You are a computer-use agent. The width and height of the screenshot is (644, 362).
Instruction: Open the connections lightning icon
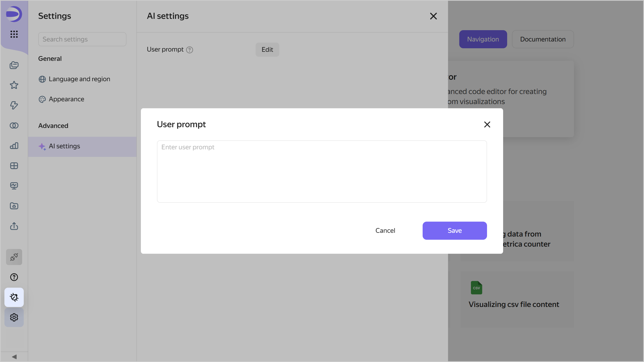click(x=14, y=105)
